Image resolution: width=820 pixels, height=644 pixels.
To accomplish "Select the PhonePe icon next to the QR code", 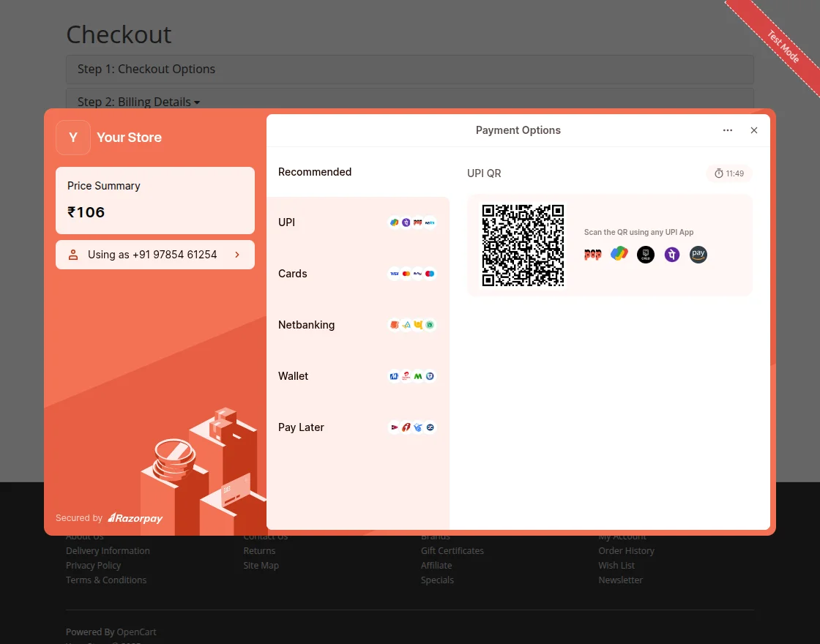I will click(x=671, y=254).
